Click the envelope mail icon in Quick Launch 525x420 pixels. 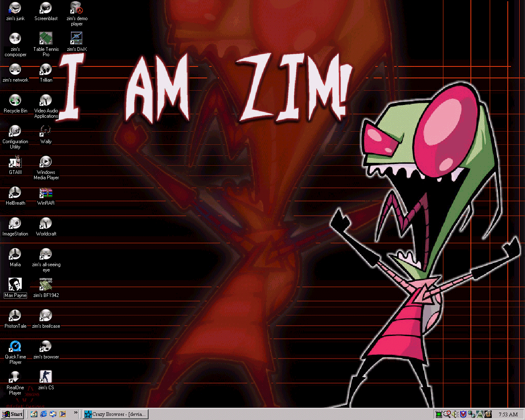click(53, 414)
